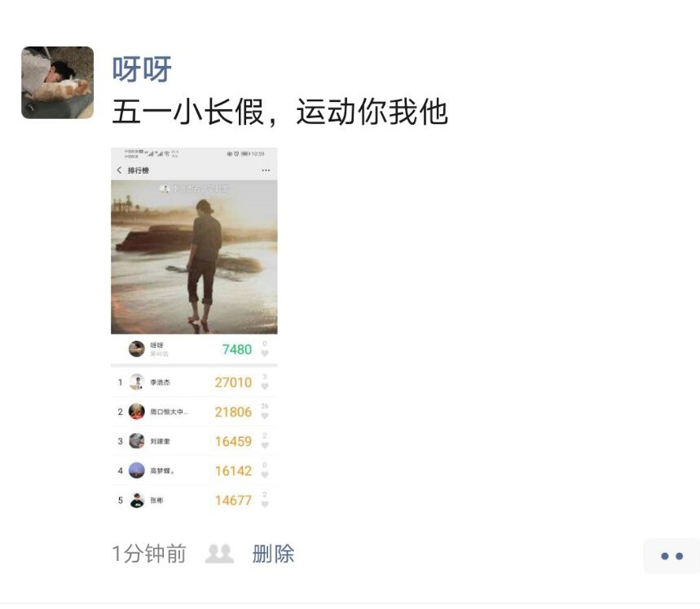Open the three-dot menu in leaderboard header

(266, 170)
